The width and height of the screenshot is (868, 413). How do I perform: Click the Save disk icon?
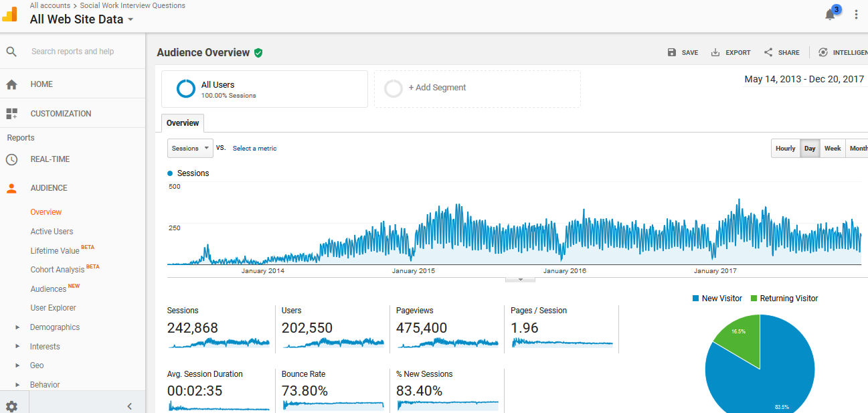click(672, 52)
